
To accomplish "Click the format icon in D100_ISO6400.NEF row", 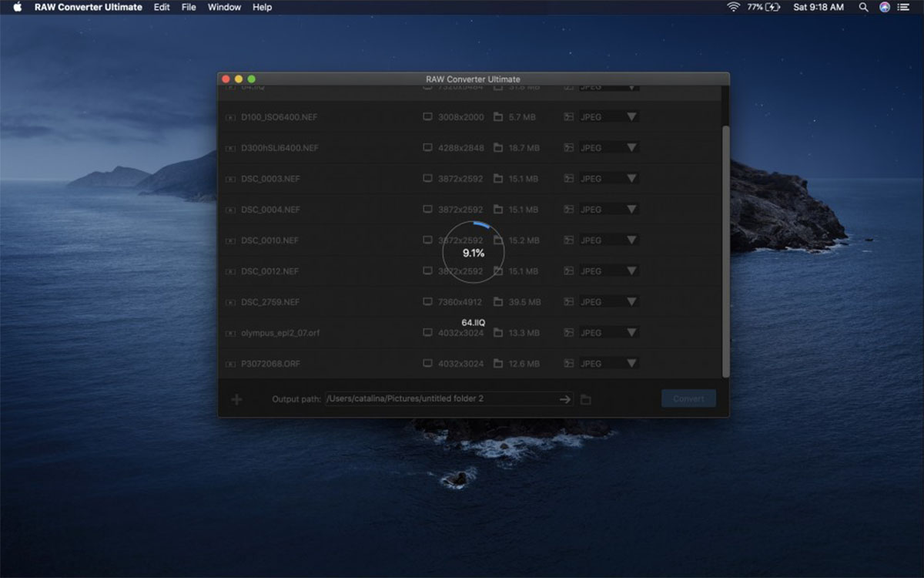I will point(569,116).
